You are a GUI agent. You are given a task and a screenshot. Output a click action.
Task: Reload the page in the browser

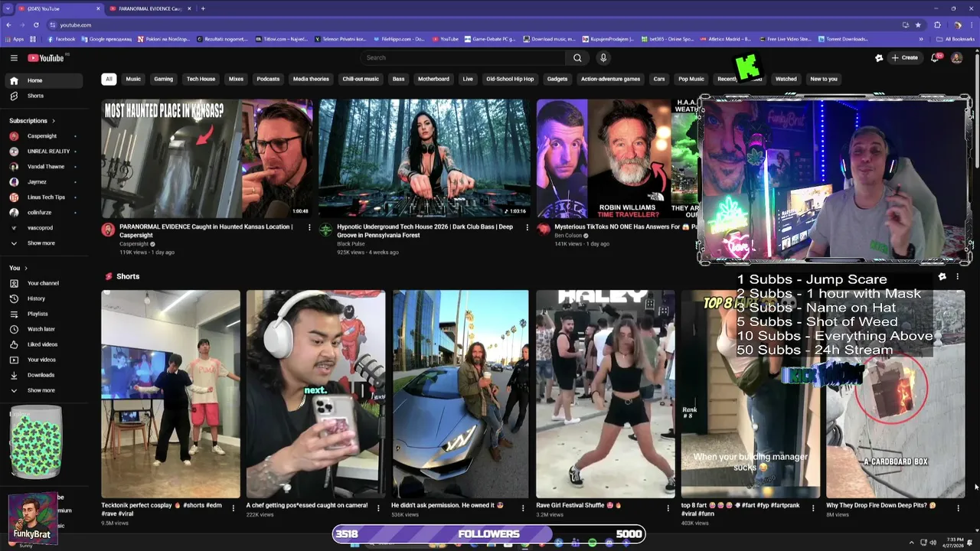(x=36, y=24)
